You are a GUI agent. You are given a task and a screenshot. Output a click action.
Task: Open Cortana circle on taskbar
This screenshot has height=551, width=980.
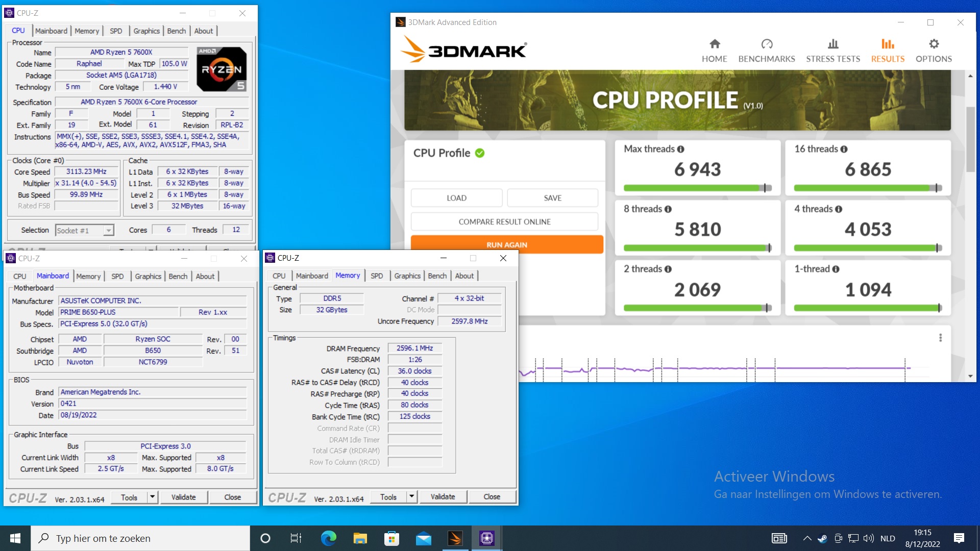pos(265,538)
